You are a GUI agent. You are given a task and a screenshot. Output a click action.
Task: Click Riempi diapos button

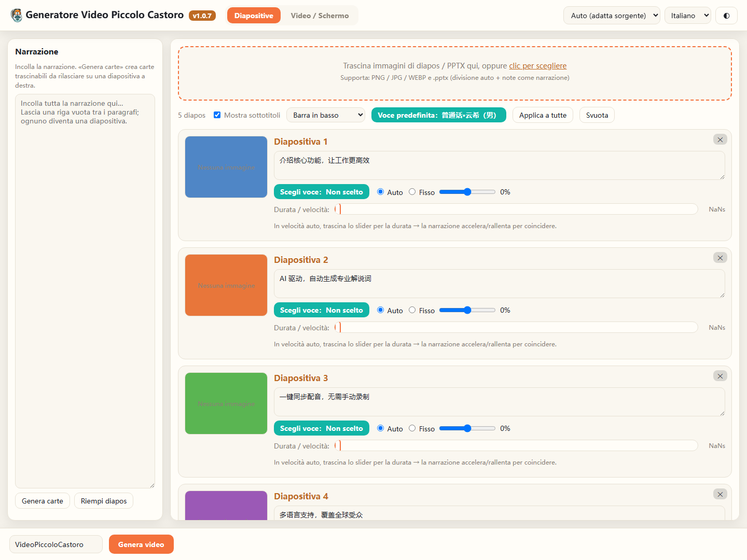(x=104, y=501)
